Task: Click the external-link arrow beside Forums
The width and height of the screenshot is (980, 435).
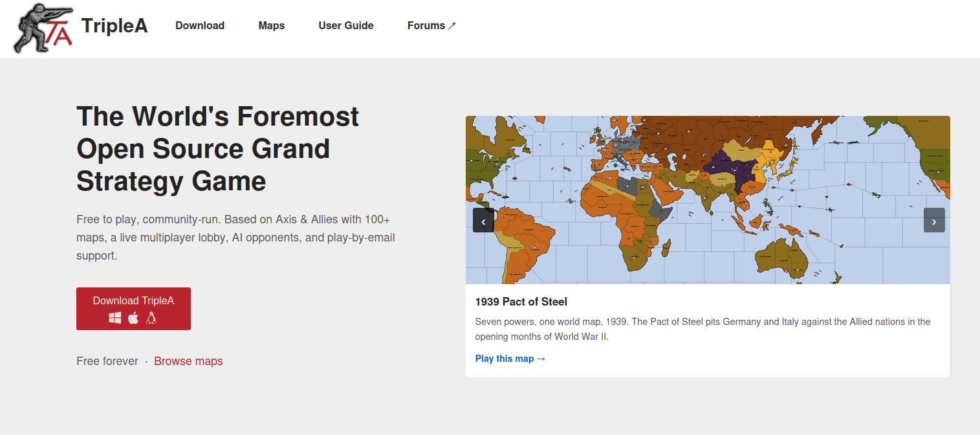Action: 452,26
